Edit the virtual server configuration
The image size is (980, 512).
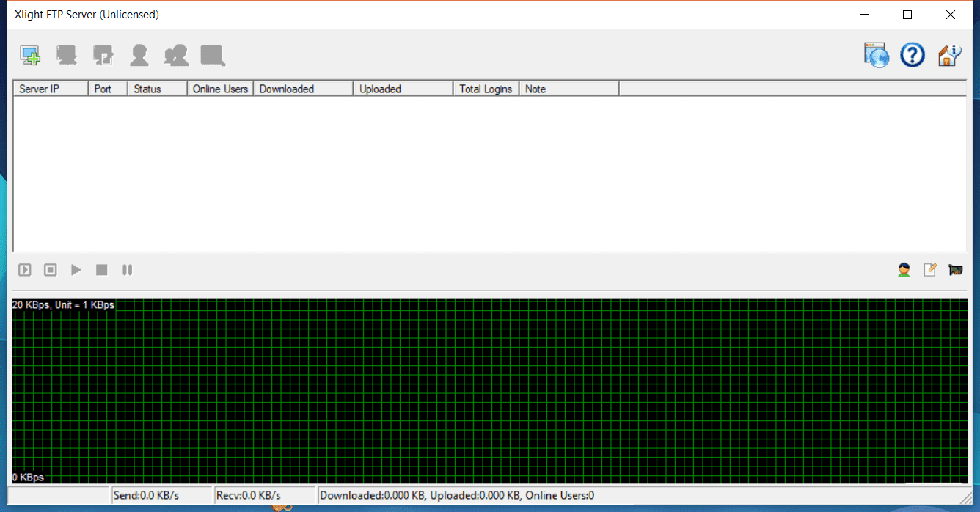pyautogui.click(x=103, y=54)
